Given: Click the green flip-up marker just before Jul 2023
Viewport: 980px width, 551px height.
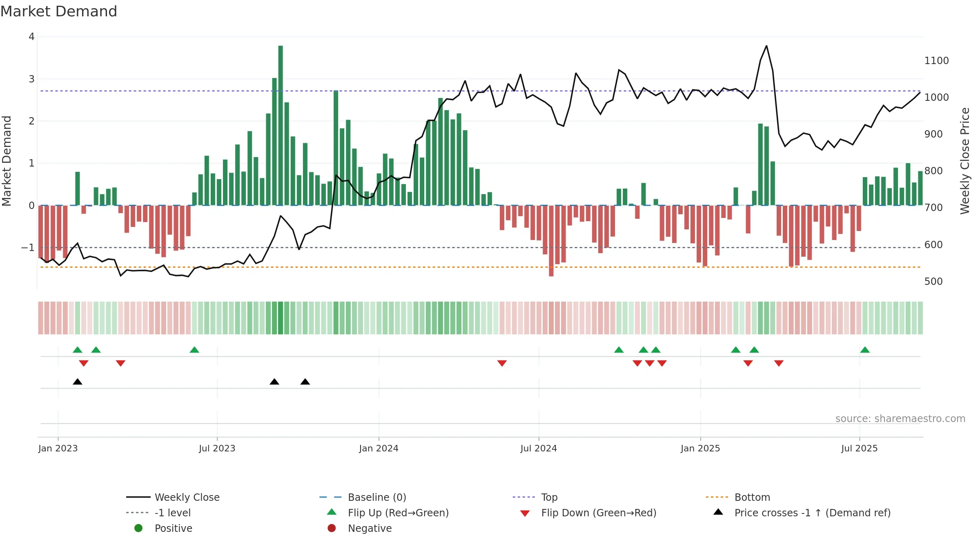Looking at the screenshot, I should (x=194, y=350).
